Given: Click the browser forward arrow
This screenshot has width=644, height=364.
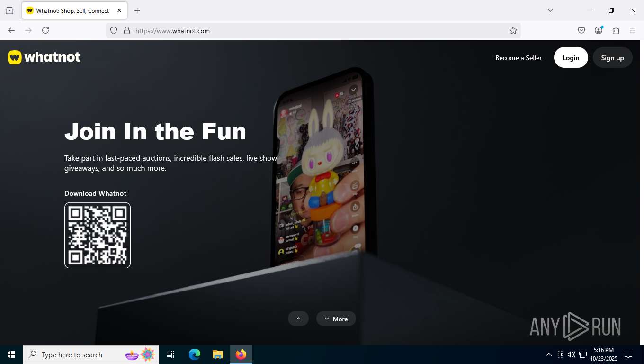Looking at the screenshot, I should pos(28,30).
